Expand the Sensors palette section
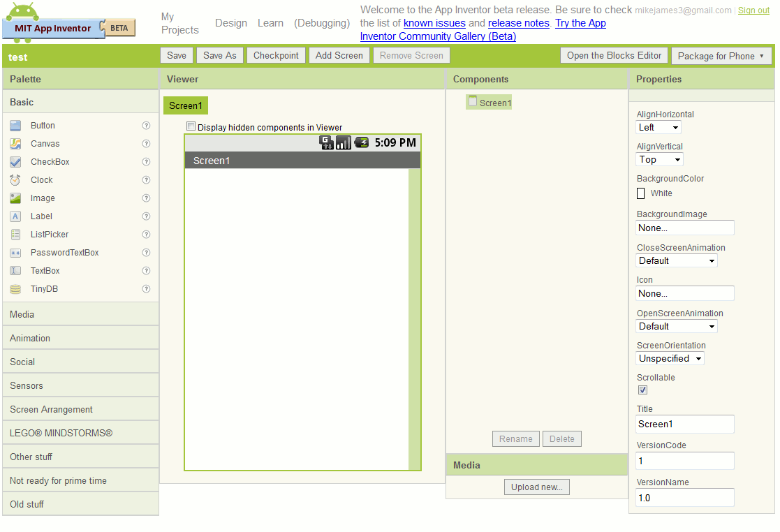The image size is (780, 532). (x=80, y=386)
